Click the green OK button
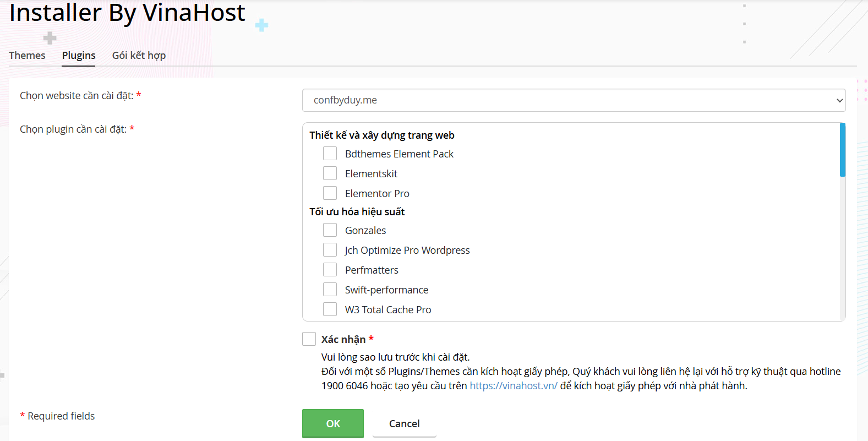 [x=333, y=423]
